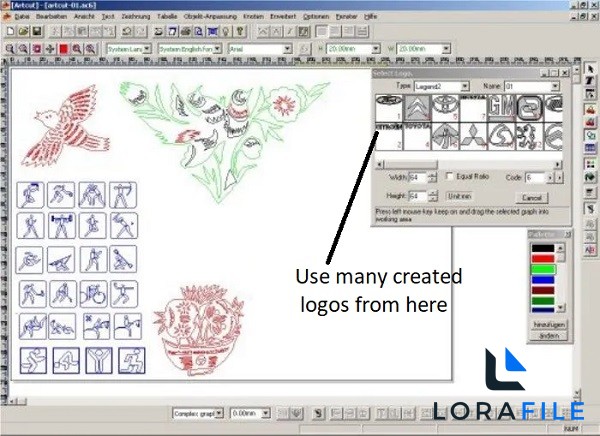The height and width of the screenshot is (436, 600).
Task: Click the color palette scroll down arrow
Action: 560,307
